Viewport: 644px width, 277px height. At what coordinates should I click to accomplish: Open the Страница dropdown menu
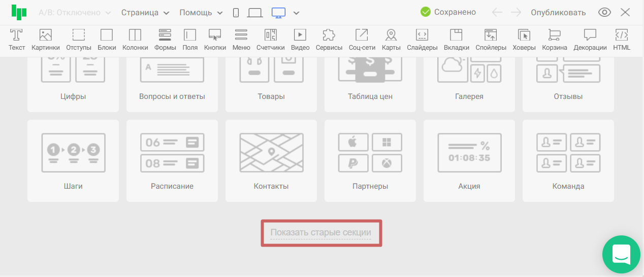145,13
